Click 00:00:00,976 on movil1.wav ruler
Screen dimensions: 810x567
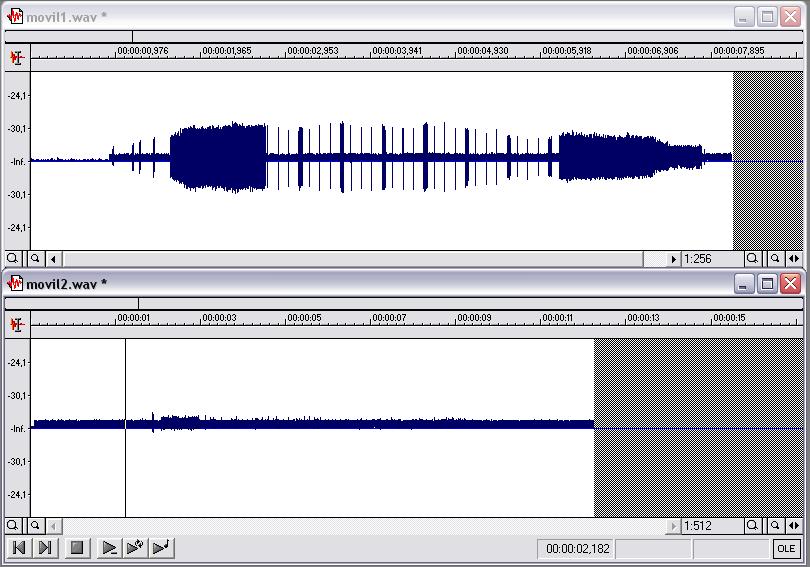pyautogui.click(x=143, y=51)
